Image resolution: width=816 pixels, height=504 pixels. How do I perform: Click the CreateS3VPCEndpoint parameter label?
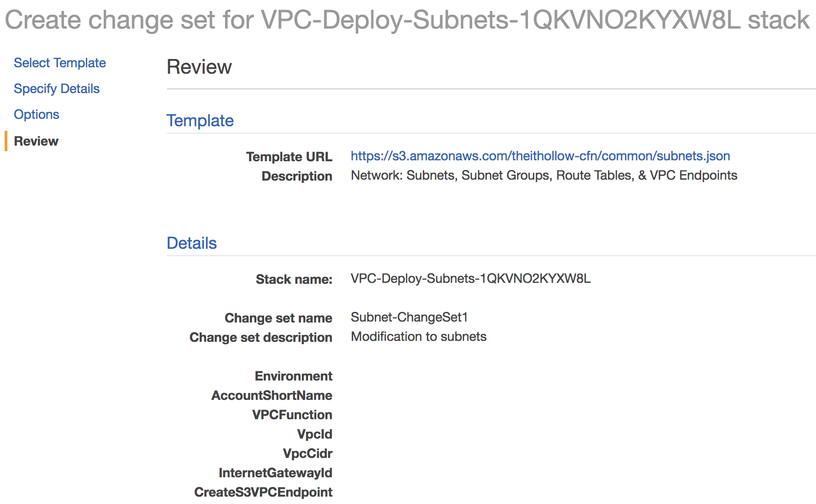point(263,492)
